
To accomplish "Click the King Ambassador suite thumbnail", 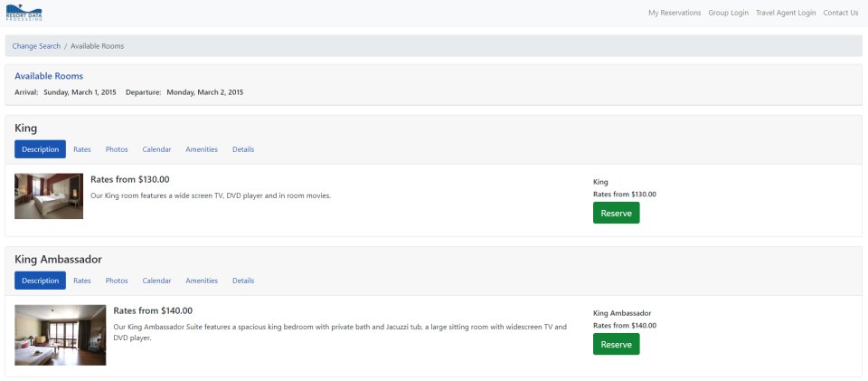I will coord(61,334).
